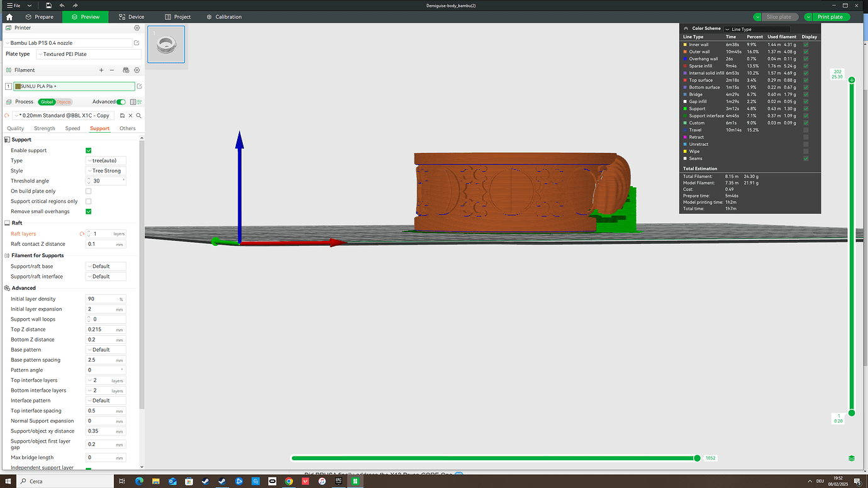Toggle the Advanced mode switch
The image size is (868, 488).
tap(121, 102)
